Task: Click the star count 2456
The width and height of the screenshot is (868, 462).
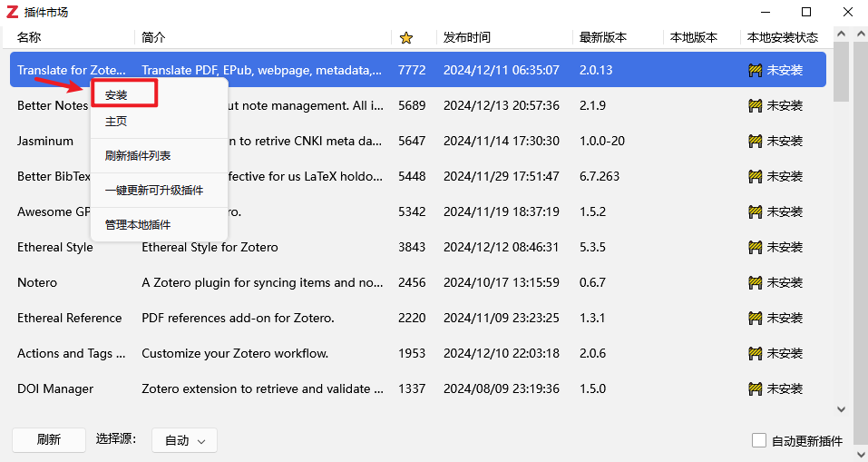Action: 412,282
